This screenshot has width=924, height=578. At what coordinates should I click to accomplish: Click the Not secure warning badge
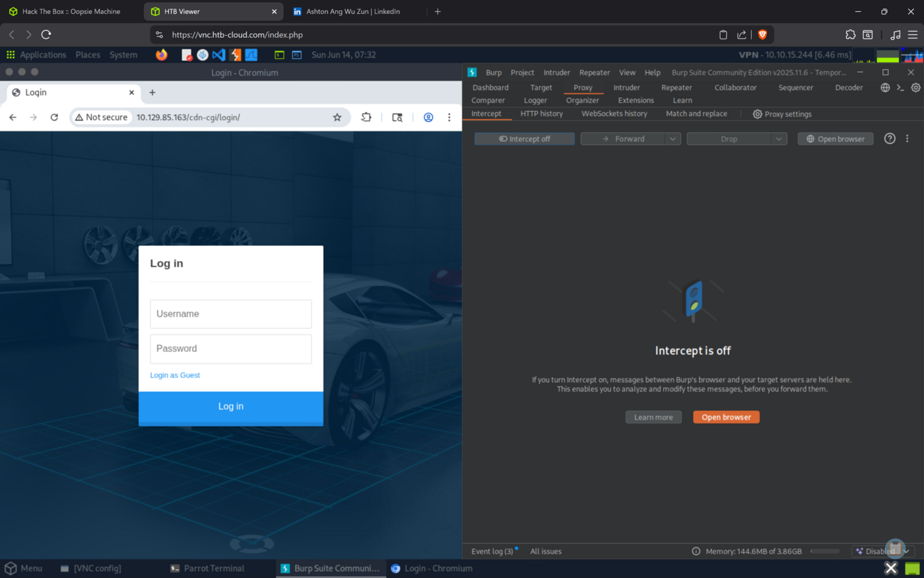click(x=101, y=117)
